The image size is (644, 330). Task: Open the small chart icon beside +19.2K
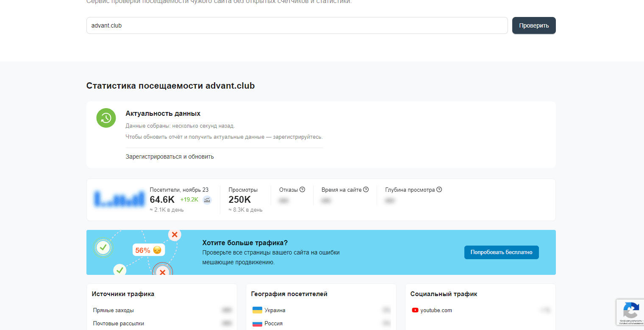pyautogui.click(x=207, y=200)
